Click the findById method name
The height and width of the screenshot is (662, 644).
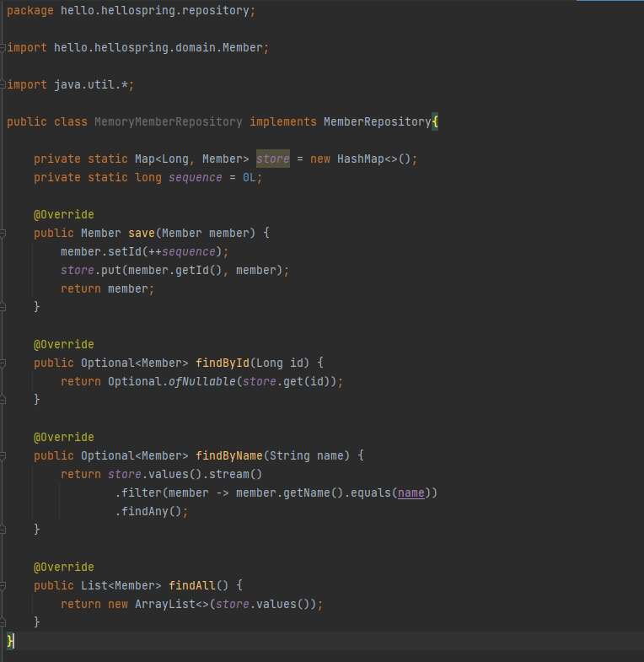[x=223, y=363]
